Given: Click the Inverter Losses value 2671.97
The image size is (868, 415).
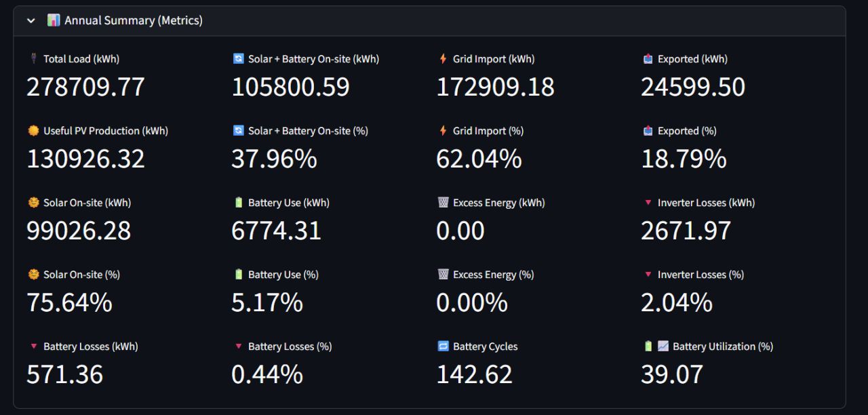Looking at the screenshot, I should (686, 231).
